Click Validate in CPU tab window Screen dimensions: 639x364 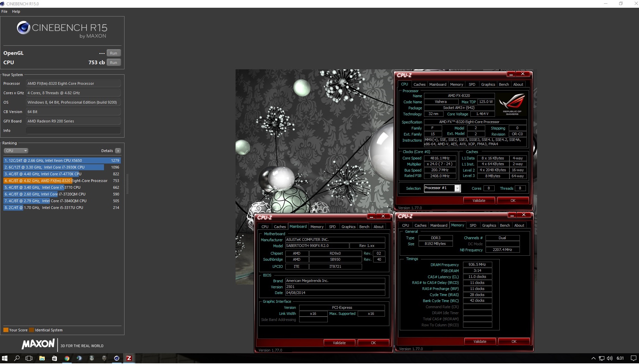coord(479,201)
